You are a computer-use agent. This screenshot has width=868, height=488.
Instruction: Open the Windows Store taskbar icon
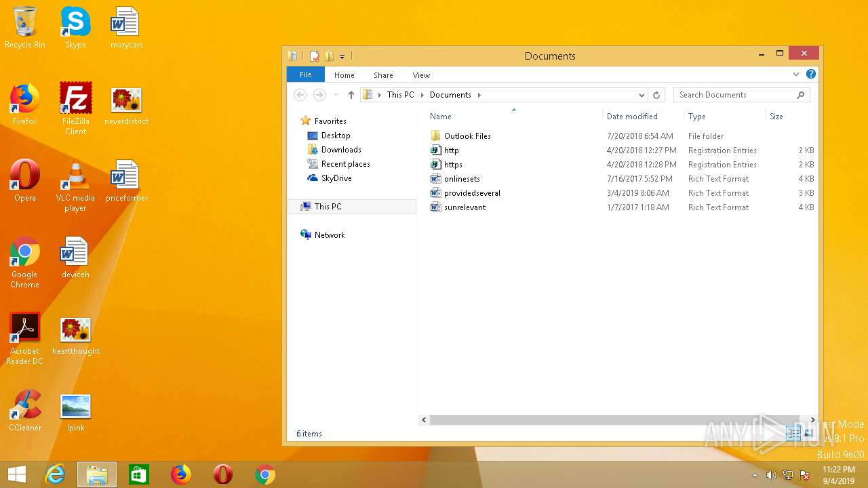pos(139,474)
